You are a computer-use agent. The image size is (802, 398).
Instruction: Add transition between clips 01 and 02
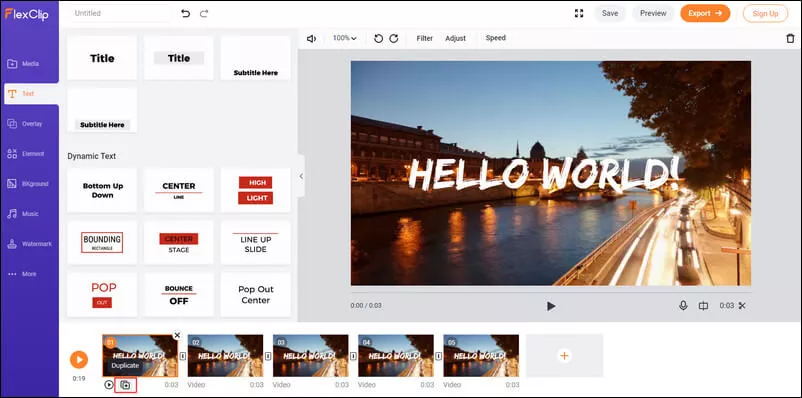coord(183,356)
